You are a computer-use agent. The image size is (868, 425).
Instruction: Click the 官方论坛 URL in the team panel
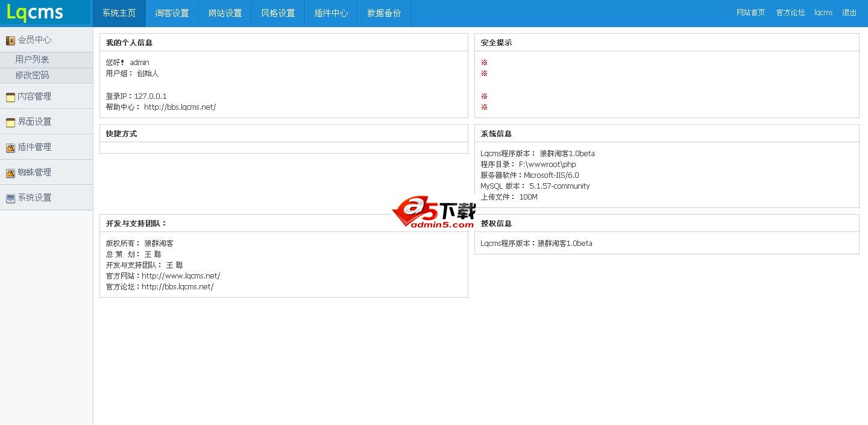point(178,287)
